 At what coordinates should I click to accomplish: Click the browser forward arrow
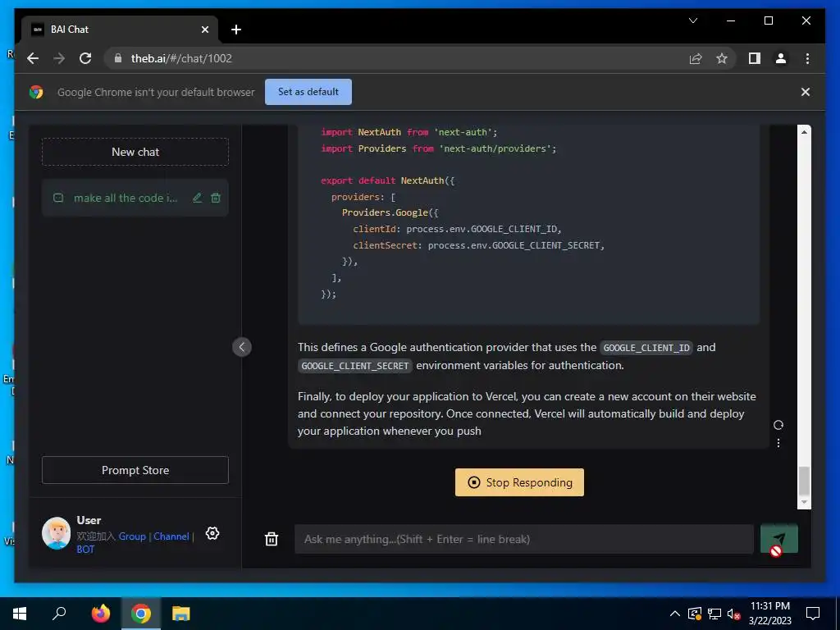coord(59,58)
